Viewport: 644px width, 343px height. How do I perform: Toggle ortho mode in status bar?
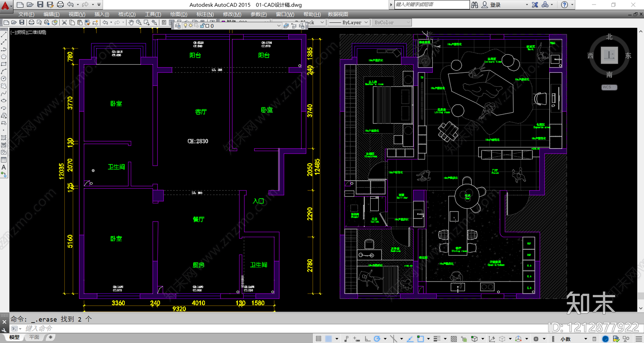click(367, 339)
